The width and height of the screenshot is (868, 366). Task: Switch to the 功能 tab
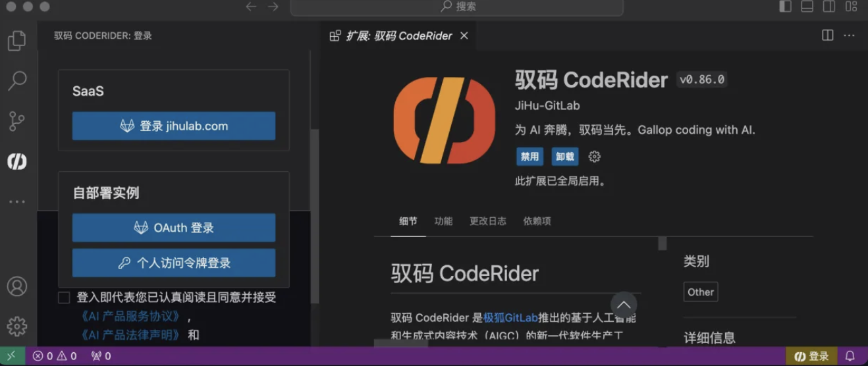pyautogui.click(x=443, y=221)
